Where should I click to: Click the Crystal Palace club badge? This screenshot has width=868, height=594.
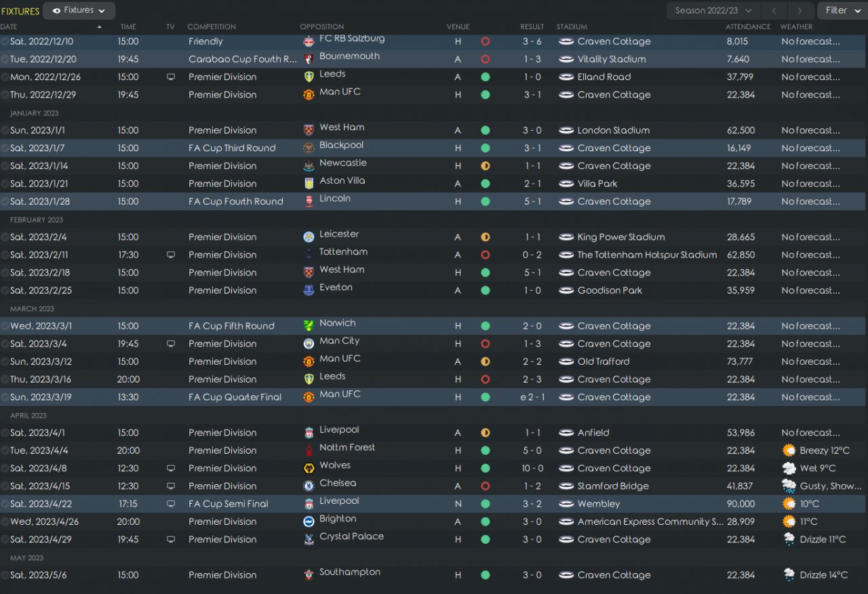tap(309, 540)
